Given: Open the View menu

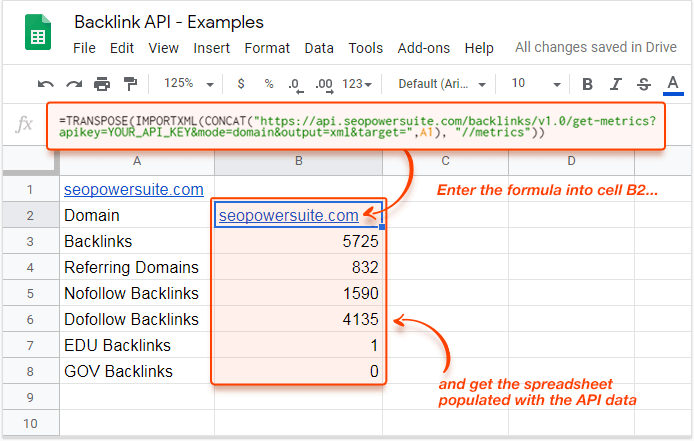Looking at the screenshot, I should pyautogui.click(x=163, y=48).
